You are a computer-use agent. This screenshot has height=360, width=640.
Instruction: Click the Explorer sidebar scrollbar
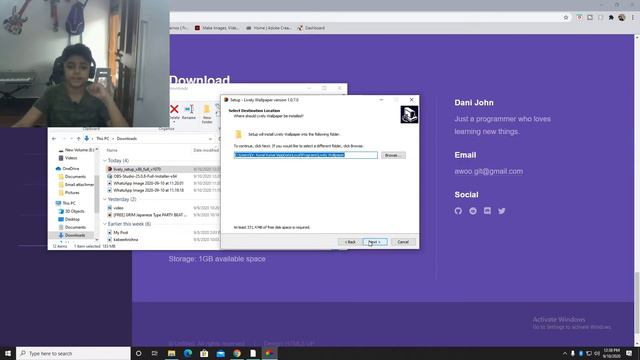tap(97, 194)
